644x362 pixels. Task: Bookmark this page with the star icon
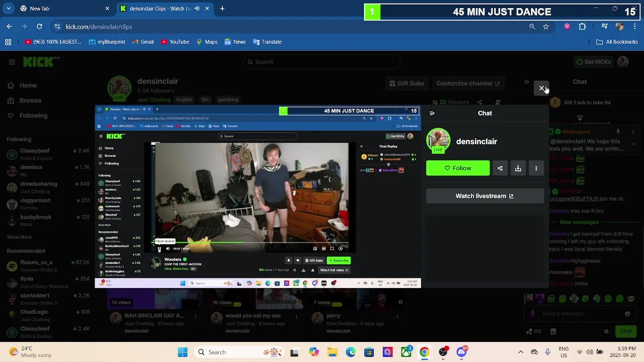[x=546, y=27]
